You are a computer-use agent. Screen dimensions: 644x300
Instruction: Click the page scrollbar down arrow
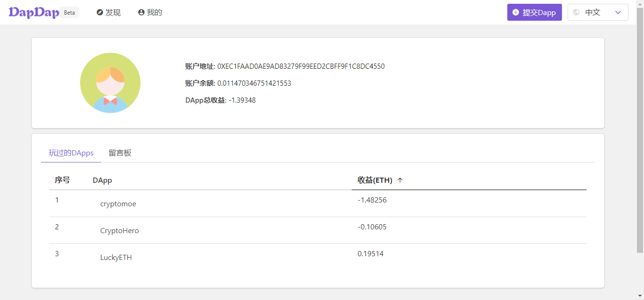640,296
